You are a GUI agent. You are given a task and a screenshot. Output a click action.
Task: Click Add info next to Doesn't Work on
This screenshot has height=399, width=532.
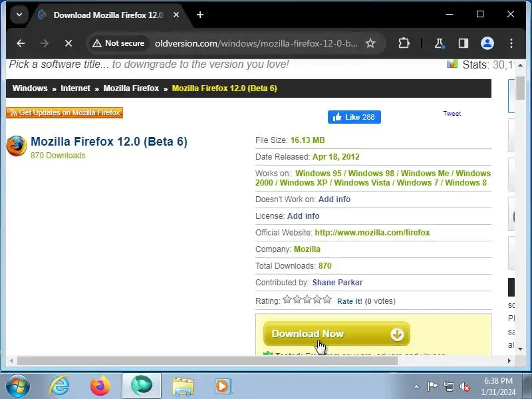tap(334, 199)
